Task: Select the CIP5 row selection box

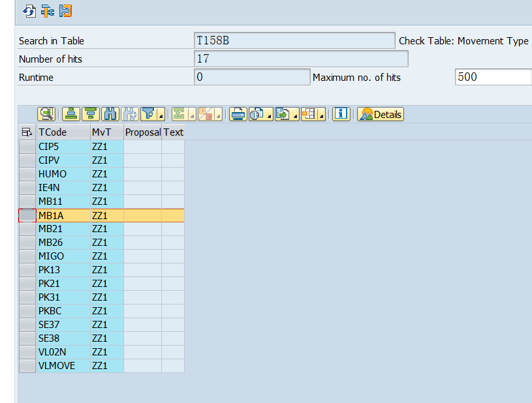Action: [26, 146]
